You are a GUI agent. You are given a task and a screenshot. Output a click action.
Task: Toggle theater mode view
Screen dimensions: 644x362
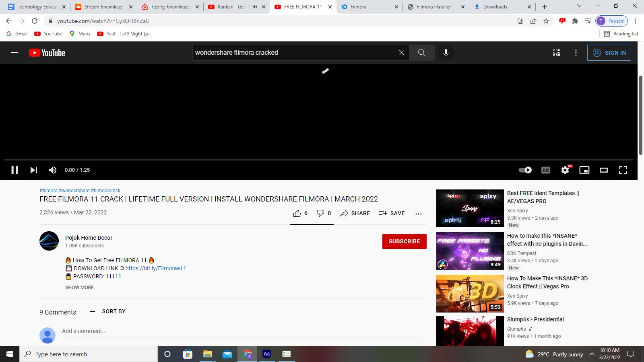coord(603,170)
